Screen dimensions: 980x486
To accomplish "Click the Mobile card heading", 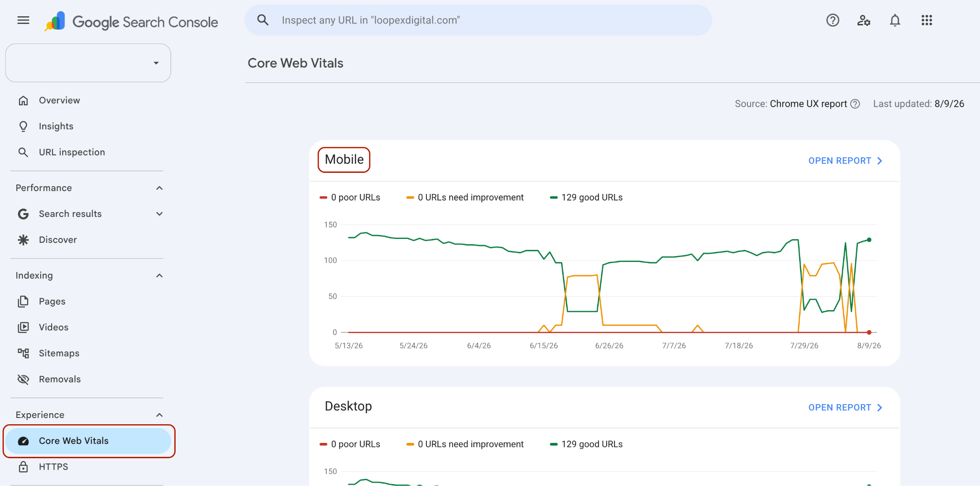I will click(344, 159).
